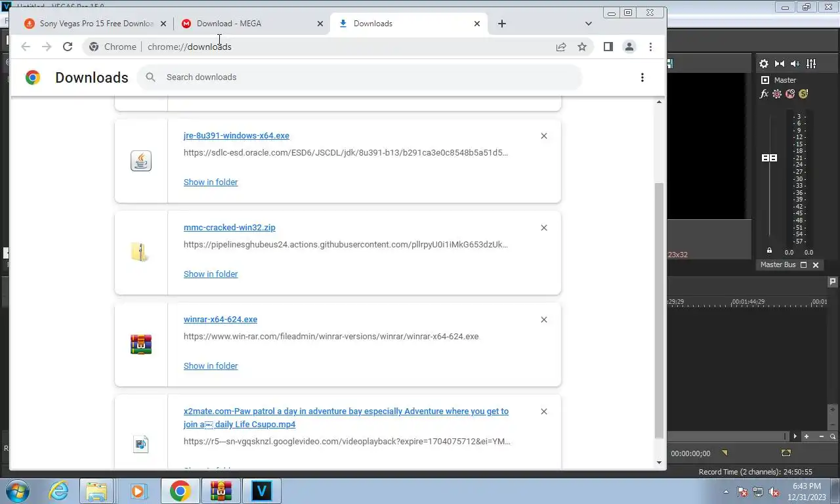The image size is (840, 504).
Task: Toggle the Dim output speaker icon in Vegas
Action: click(x=795, y=64)
